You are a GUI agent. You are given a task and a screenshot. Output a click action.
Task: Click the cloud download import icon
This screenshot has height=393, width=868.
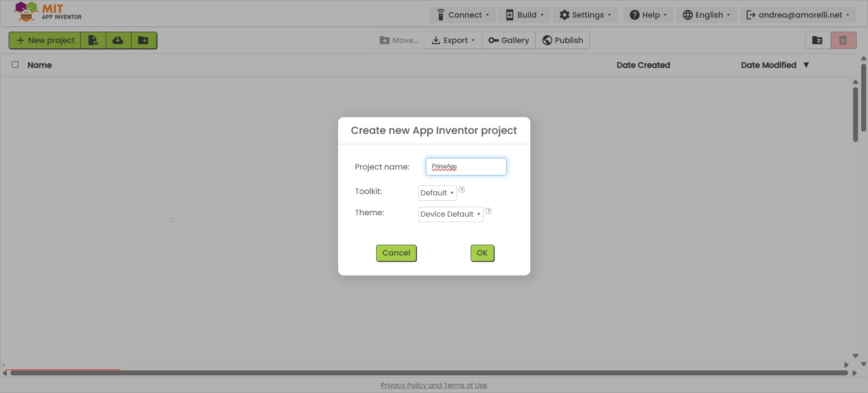coord(118,40)
